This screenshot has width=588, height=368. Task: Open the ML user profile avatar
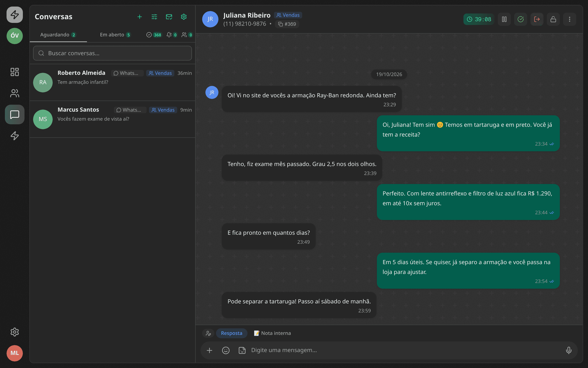click(x=14, y=353)
